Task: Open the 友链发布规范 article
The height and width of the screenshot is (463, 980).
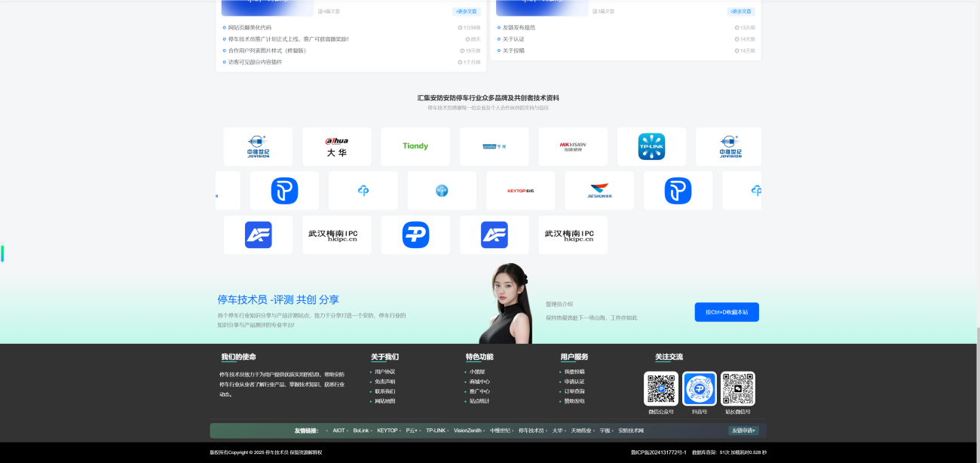Action: click(x=519, y=28)
